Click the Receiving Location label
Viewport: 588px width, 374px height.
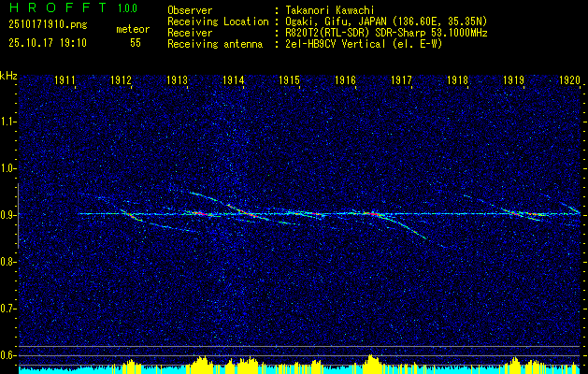click(218, 22)
